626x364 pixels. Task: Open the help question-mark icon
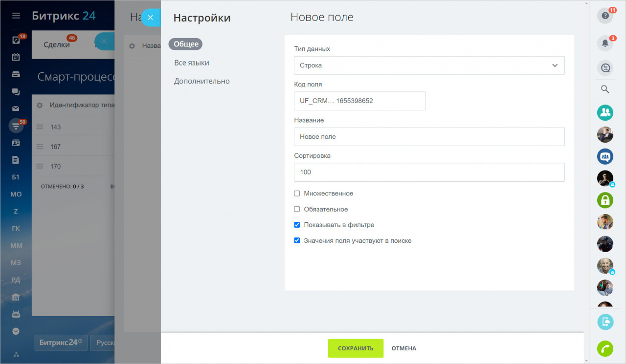pyautogui.click(x=605, y=16)
